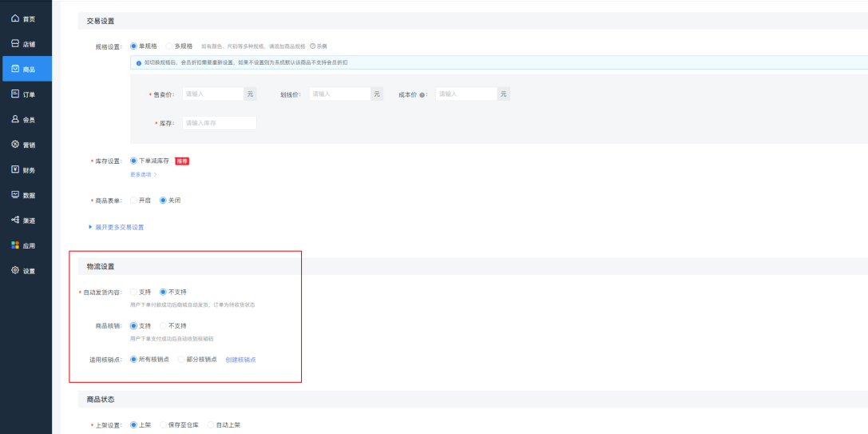Click the 应用 apps grid icon
The height and width of the screenshot is (434, 868).
point(14,245)
